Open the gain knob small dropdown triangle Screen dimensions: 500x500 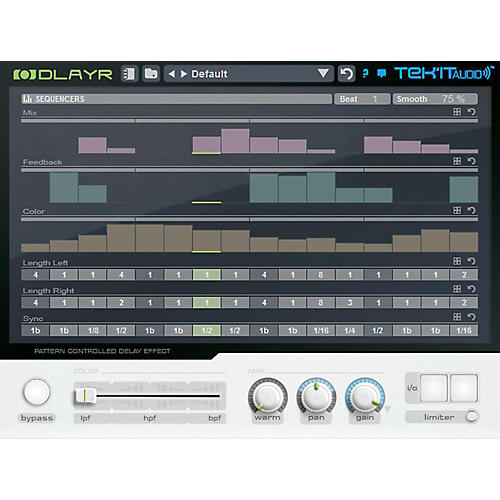coord(387,409)
